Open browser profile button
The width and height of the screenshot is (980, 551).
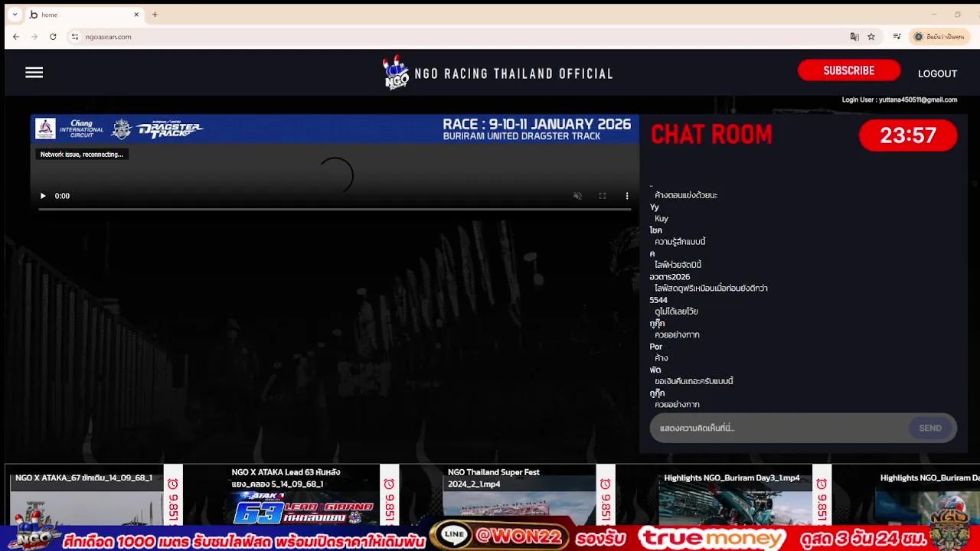click(x=939, y=37)
